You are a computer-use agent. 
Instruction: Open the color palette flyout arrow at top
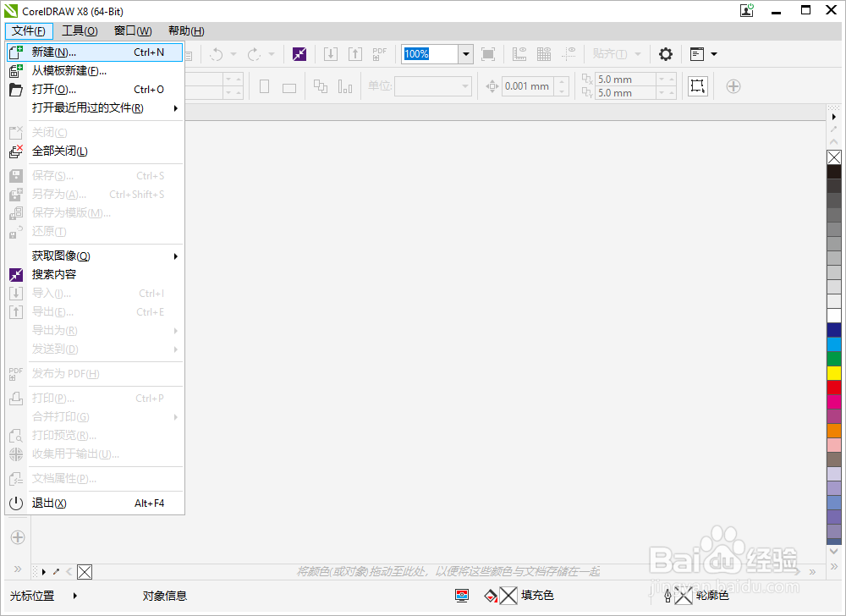[834, 117]
